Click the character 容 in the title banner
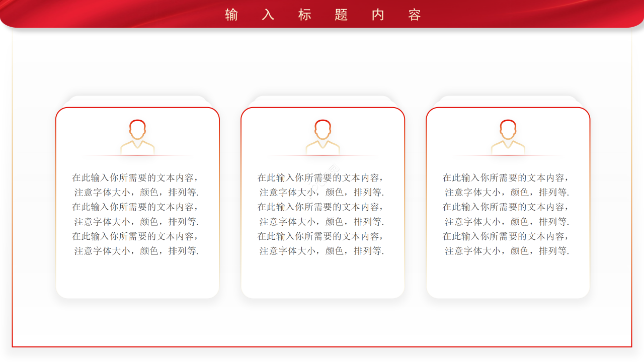The height and width of the screenshot is (362, 644). click(x=415, y=15)
